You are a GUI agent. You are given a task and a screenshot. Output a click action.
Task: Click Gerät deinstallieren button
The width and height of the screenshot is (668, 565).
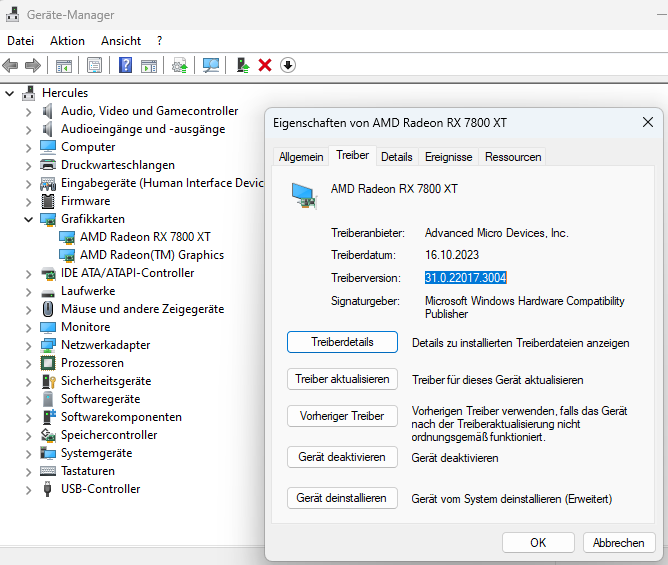point(342,498)
